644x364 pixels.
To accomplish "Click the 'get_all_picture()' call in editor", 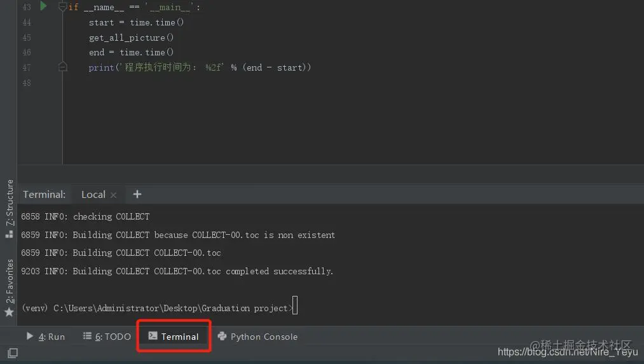I will (131, 38).
